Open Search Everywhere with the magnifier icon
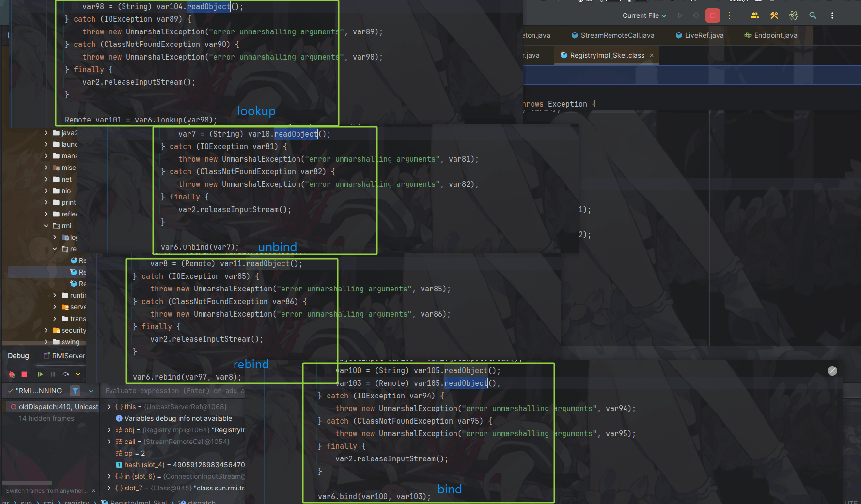Viewport: 861px width, 504px height. [813, 15]
